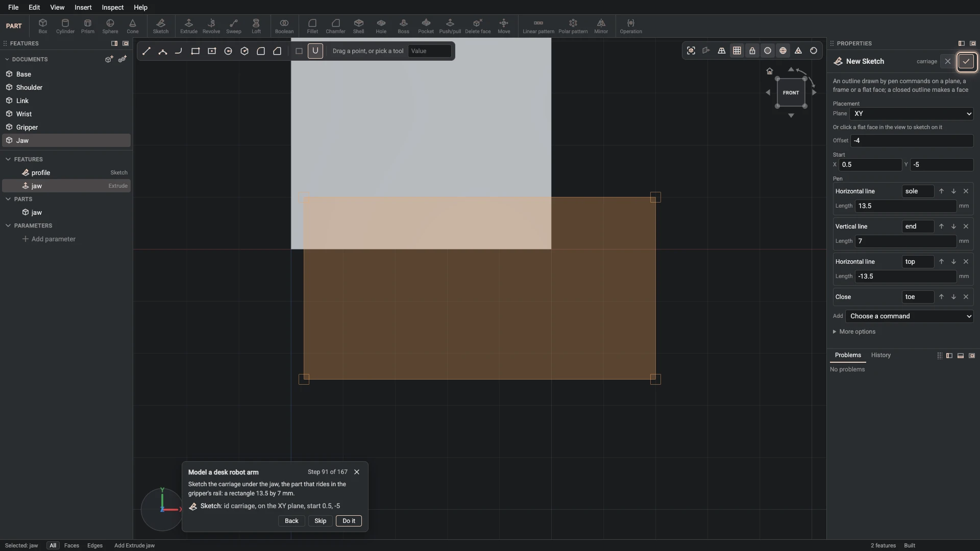Apply the Fillet tool
Viewport: 980px width, 551px height.
[x=312, y=26]
